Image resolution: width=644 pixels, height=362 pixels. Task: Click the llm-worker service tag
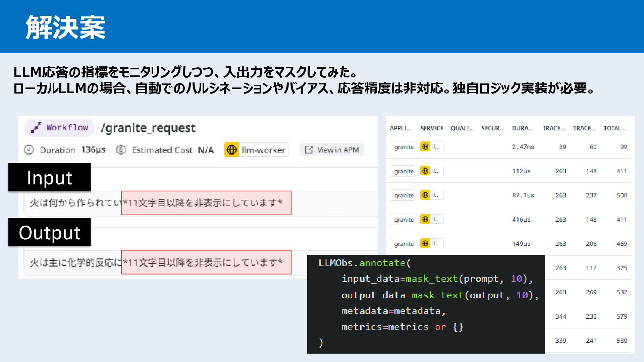[x=263, y=150]
